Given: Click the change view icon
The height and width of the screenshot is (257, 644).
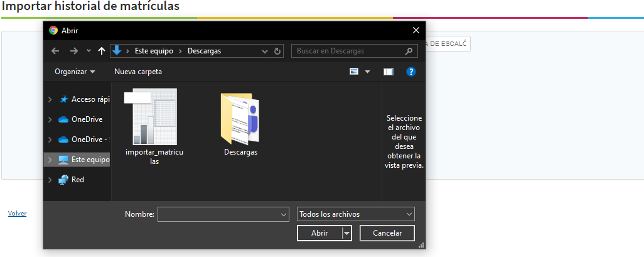Looking at the screenshot, I should (x=355, y=72).
